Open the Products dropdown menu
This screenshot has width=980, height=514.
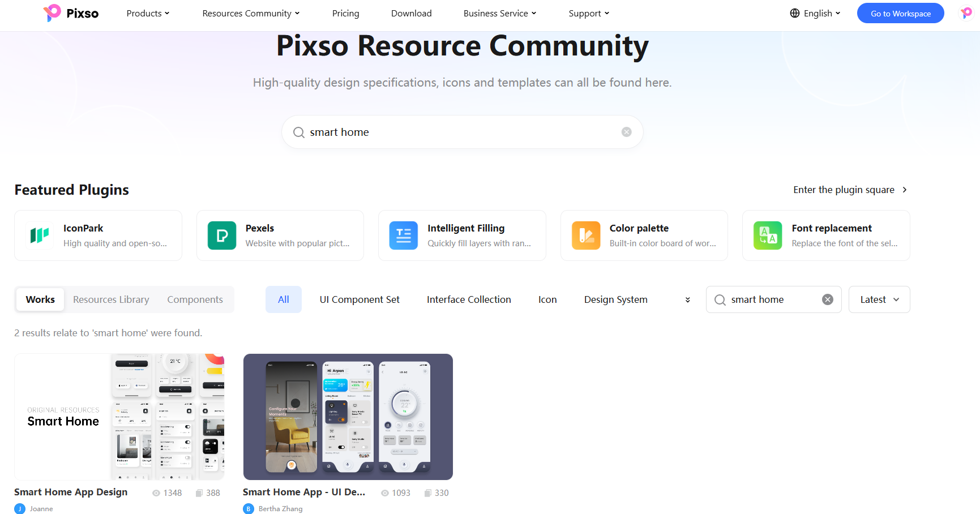tap(148, 13)
